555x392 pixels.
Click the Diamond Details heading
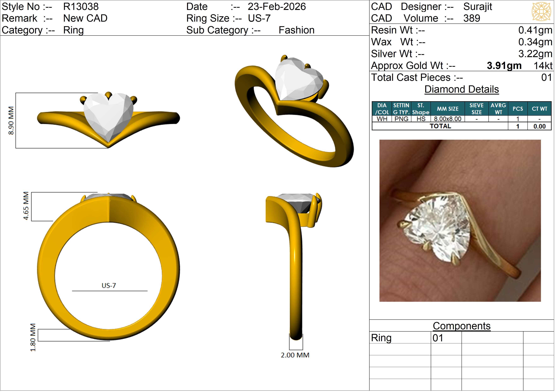462,89
